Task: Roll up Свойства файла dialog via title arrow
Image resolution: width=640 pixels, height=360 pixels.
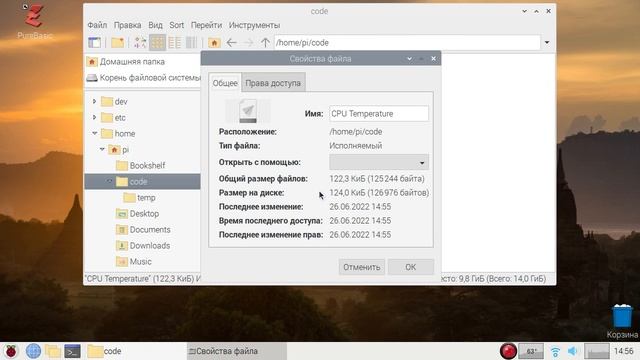Action: click(409, 59)
